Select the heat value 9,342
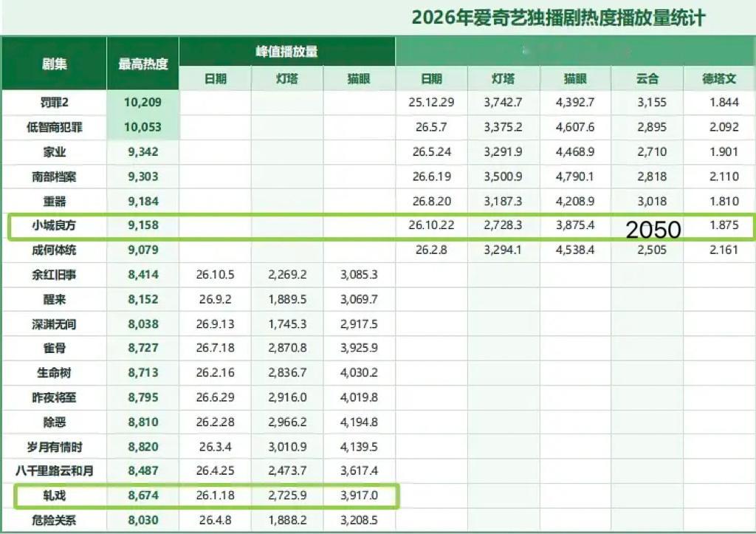Viewport: 756px width, 534px height. coord(142,152)
